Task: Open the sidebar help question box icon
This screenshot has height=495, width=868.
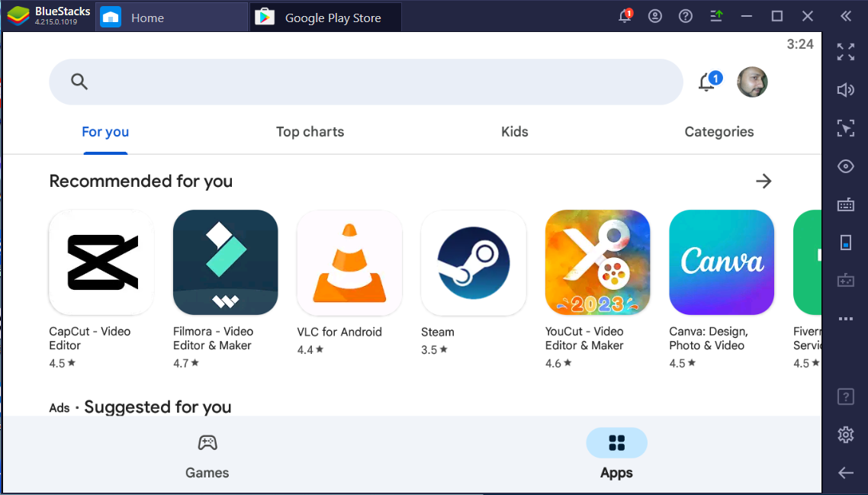Action: click(846, 397)
